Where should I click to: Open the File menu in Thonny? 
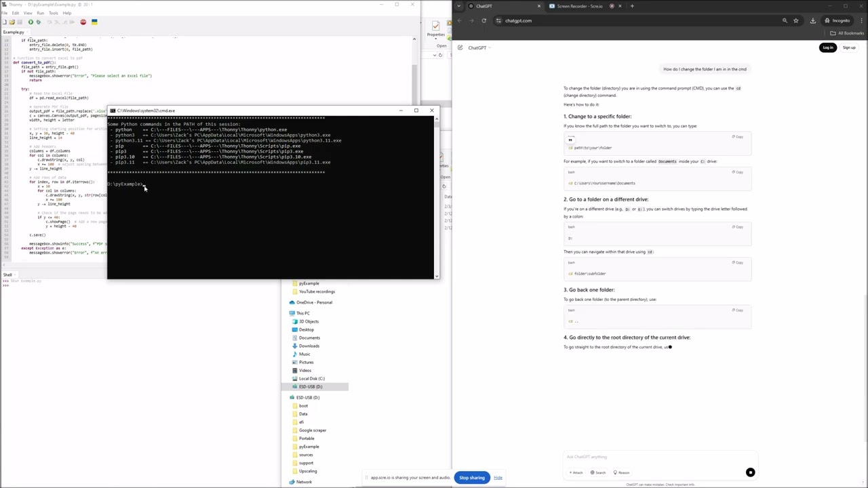pyautogui.click(x=5, y=13)
